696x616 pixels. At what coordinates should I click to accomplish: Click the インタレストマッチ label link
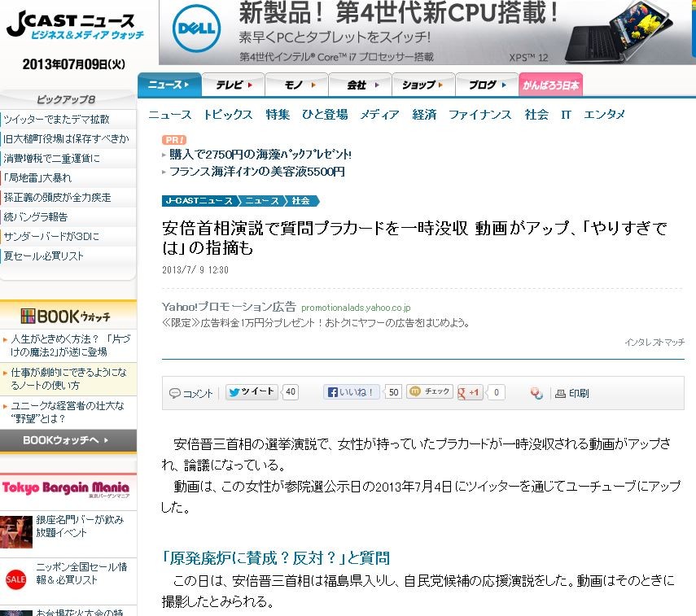[x=654, y=342]
